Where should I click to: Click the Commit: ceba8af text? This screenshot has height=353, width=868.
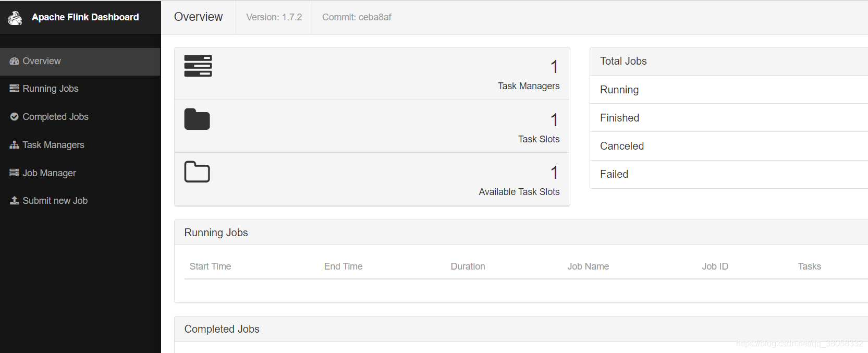coord(357,17)
